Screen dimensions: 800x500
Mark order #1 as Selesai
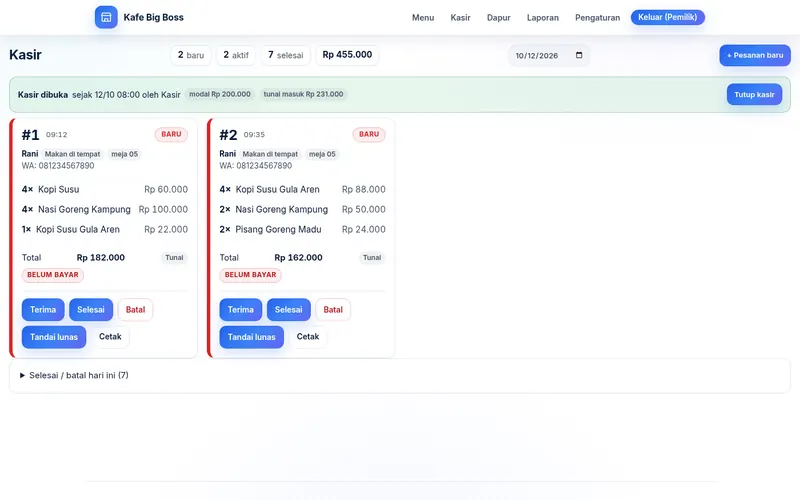coord(91,310)
